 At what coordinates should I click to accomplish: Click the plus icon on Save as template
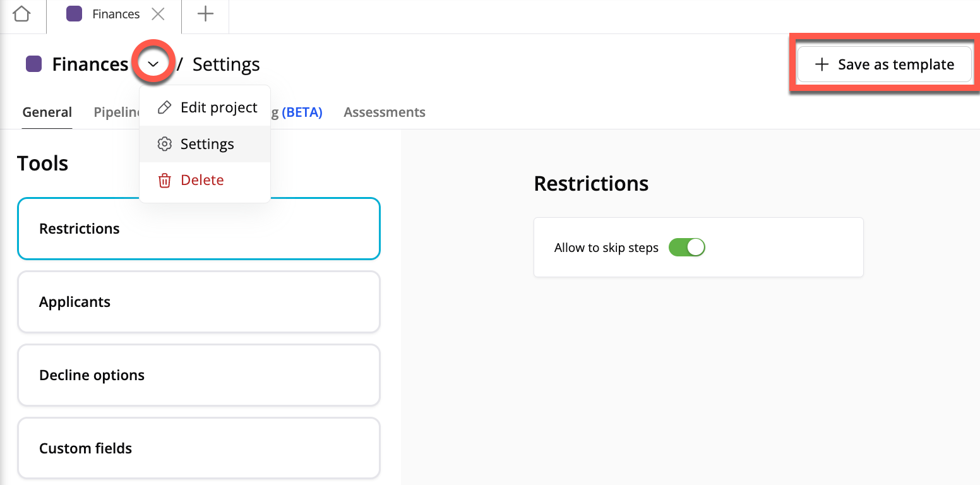pos(822,64)
